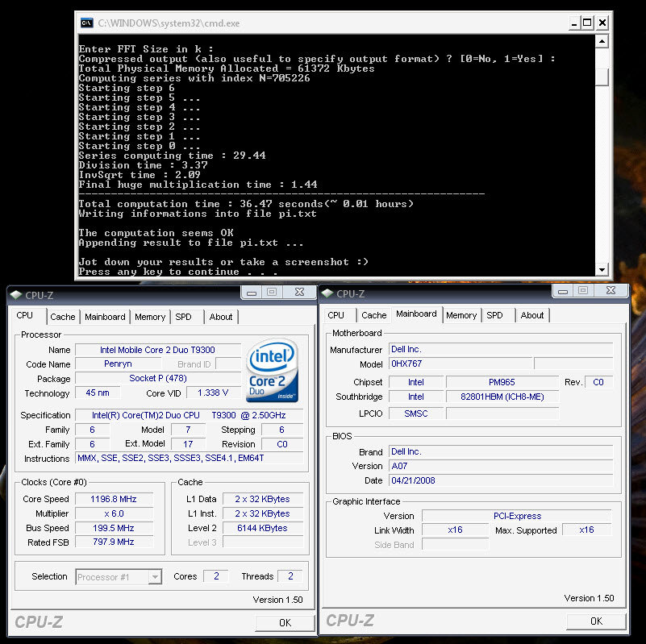
Task: Click the specification field with T9300 @ 2.50GHz
Action: click(189, 415)
